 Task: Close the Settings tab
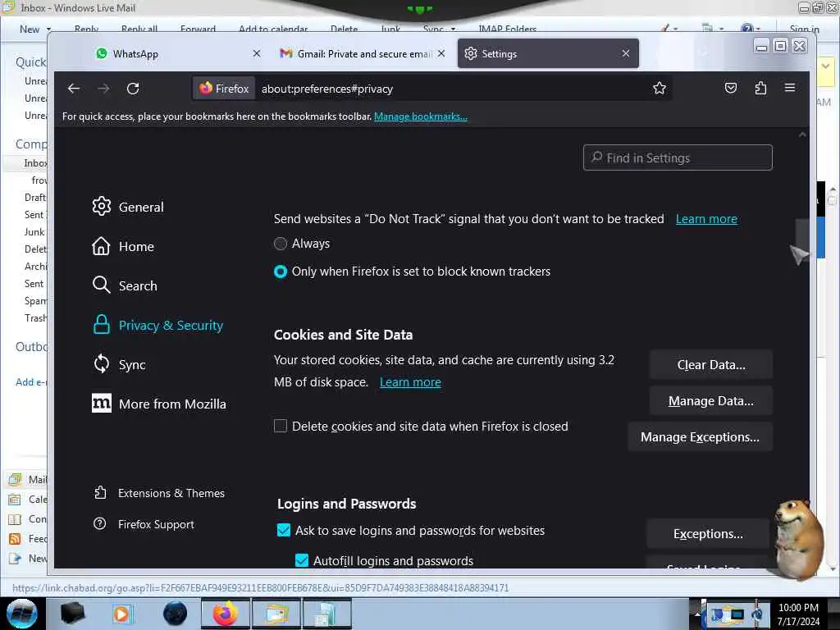tap(626, 53)
